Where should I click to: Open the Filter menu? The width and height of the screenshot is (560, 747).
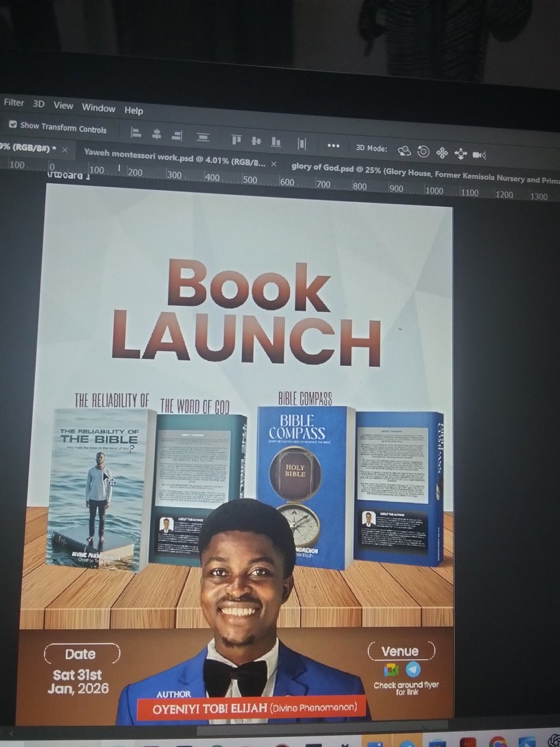pos(14,103)
